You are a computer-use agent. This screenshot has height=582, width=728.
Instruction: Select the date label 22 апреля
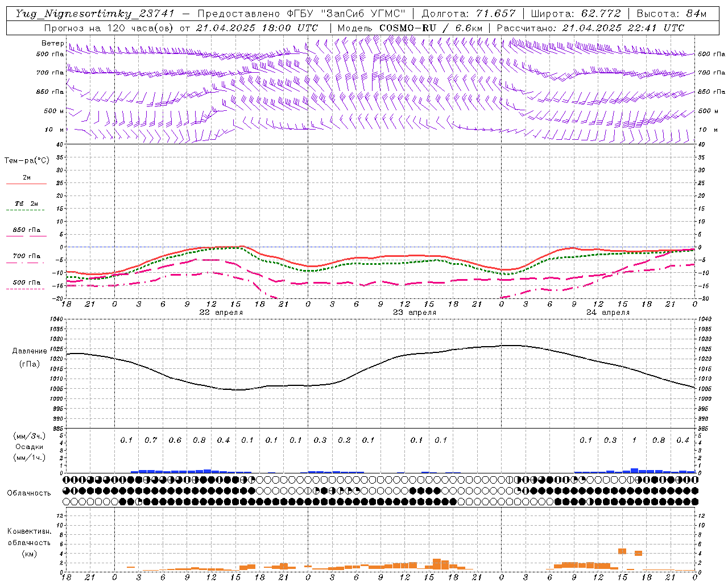click(221, 313)
